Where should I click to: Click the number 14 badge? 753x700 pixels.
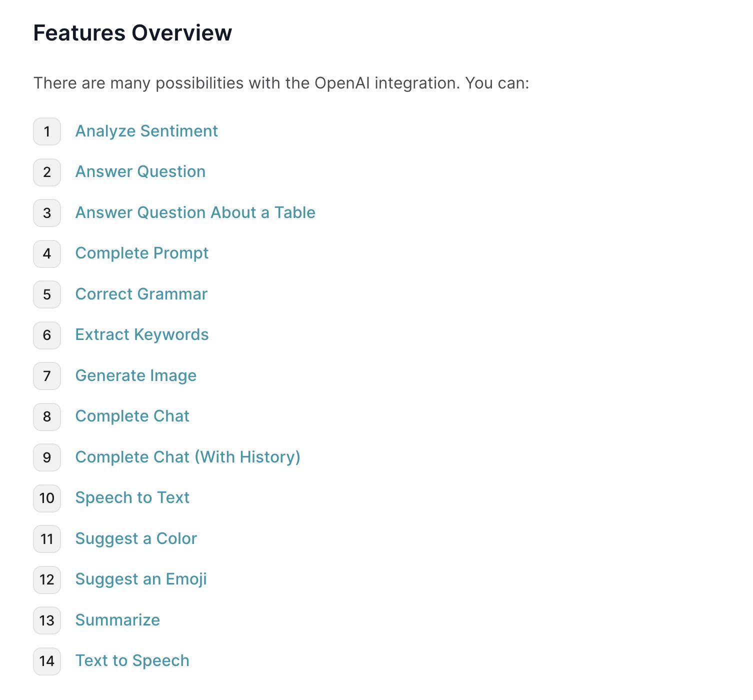(x=47, y=661)
